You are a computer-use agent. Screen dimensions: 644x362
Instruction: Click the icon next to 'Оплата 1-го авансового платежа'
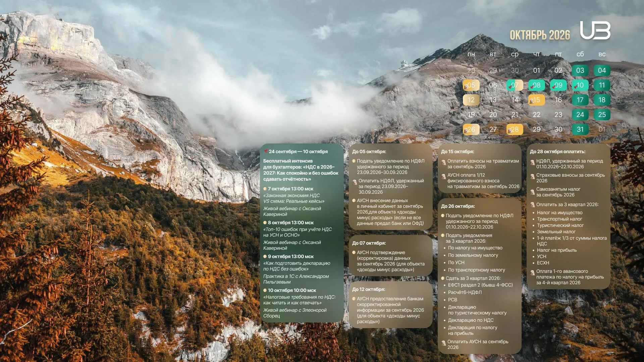click(x=532, y=273)
